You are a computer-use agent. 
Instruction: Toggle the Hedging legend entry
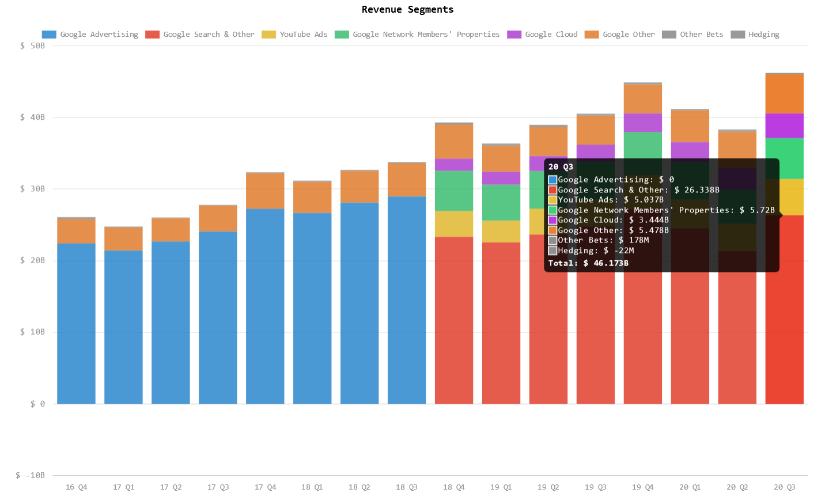pos(755,35)
